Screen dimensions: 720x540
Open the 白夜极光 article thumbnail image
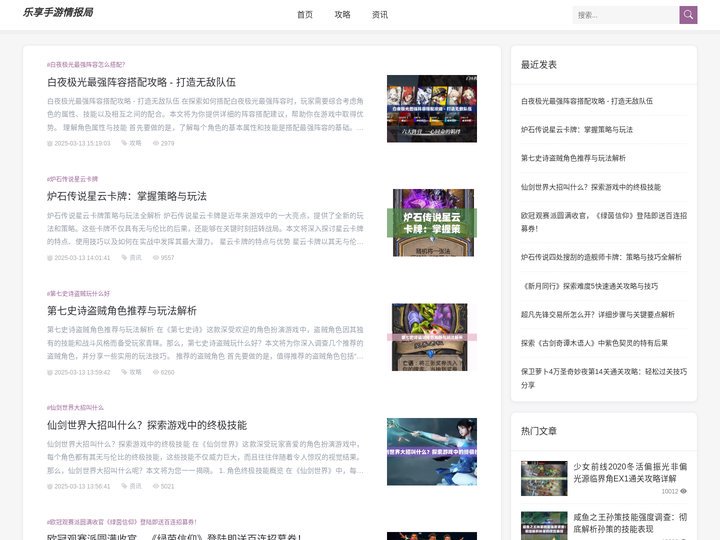pyautogui.click(x=432, y=109)
